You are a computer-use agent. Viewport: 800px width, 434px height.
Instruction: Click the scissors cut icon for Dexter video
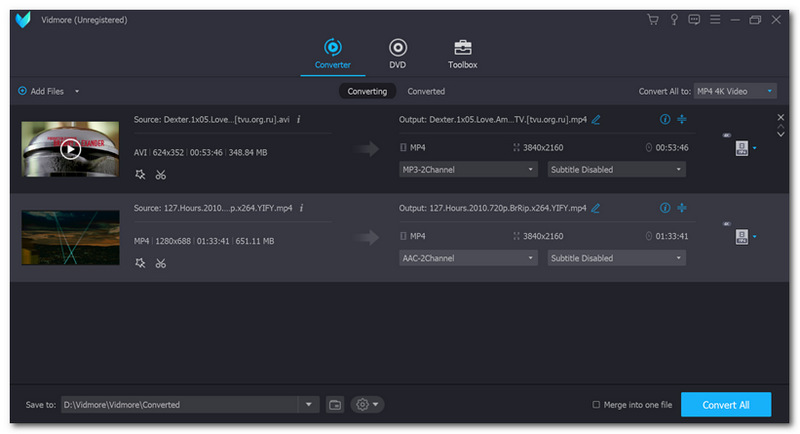(160, 174)
